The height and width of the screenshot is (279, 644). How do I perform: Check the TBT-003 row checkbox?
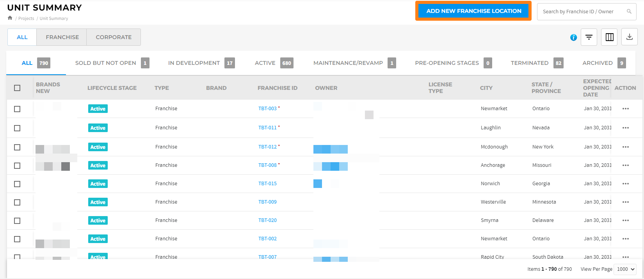pos(17,109)
